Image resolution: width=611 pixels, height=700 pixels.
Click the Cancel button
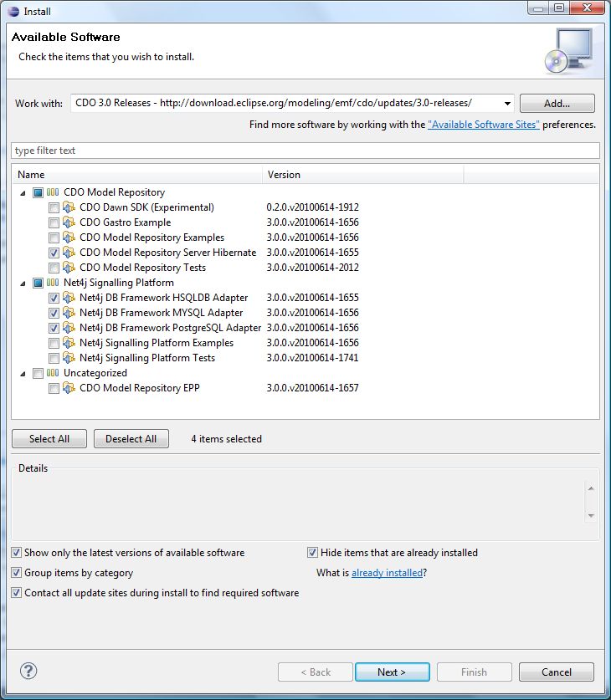pyautogui.click(x=557, y=672)
